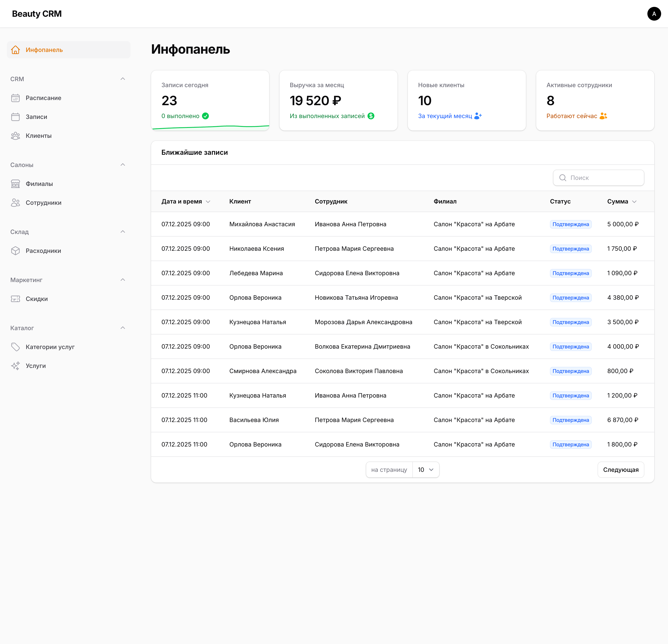This screenshot has width=668, height=644.
Task: Open the Расписание calendar icon
Action: 16,98
